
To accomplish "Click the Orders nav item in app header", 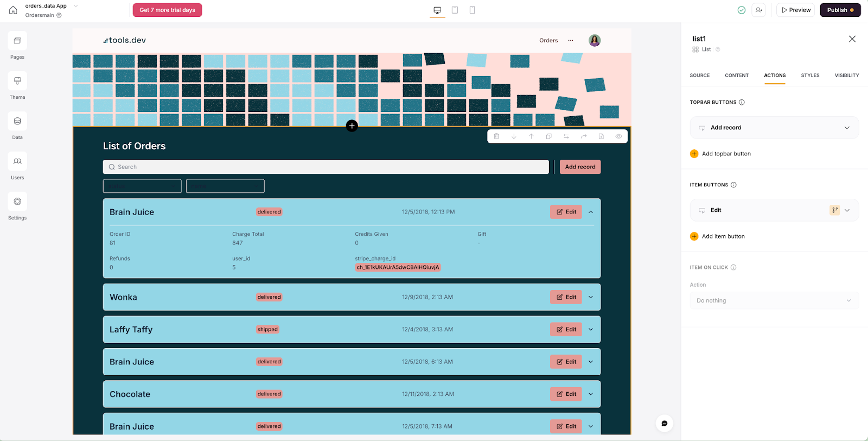I will point(548,40).
